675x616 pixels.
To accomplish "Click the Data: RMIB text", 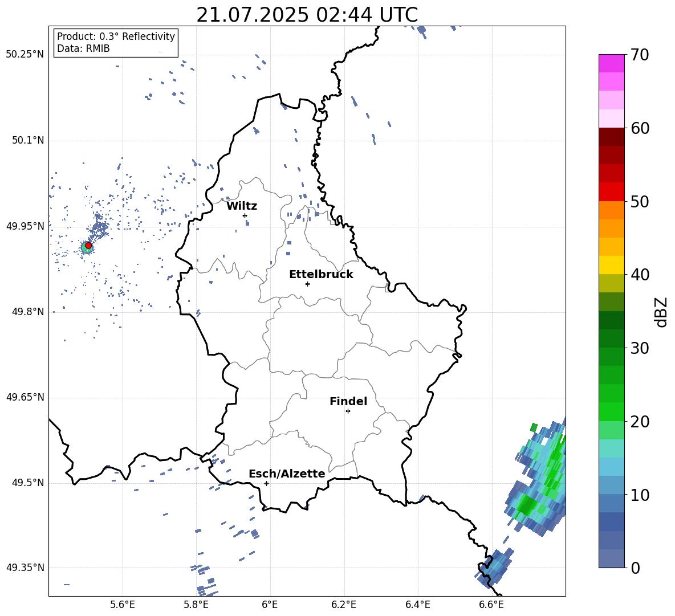I will [83, 48].
